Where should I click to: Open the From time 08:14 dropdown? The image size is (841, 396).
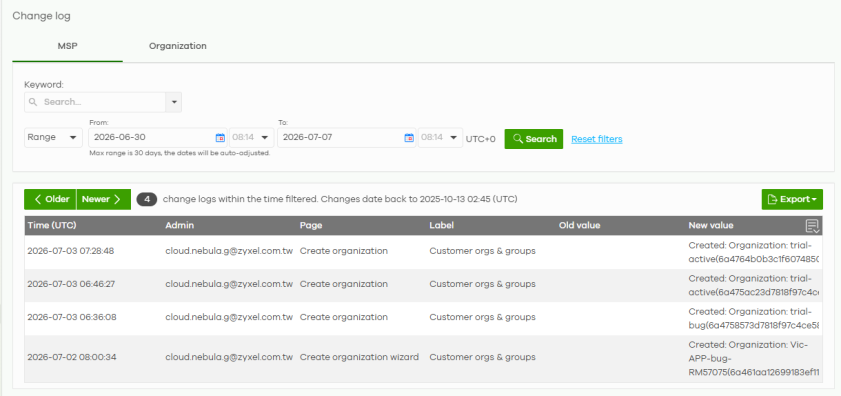(252, 137)
